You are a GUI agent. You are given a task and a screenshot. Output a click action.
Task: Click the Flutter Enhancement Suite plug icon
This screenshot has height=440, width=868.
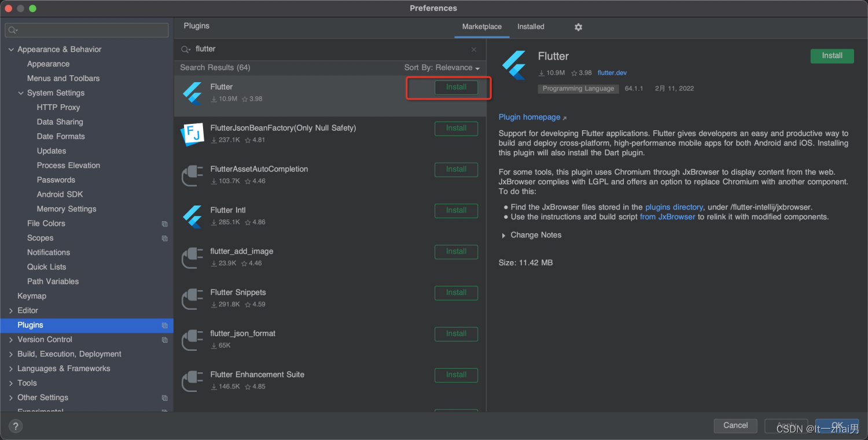(192, 381)
